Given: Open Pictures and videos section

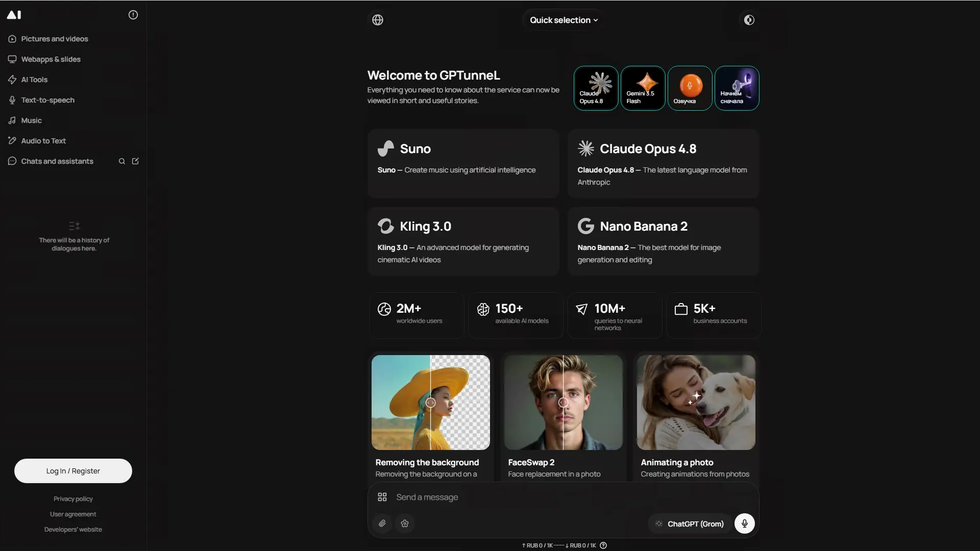Looking at the screenshot, I should pyautogui.click(x=55, y=39).
